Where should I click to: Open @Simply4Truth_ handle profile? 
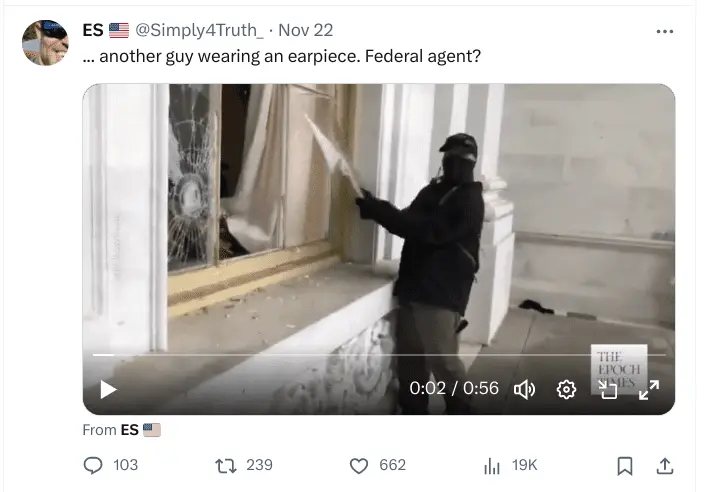[199, 30]
